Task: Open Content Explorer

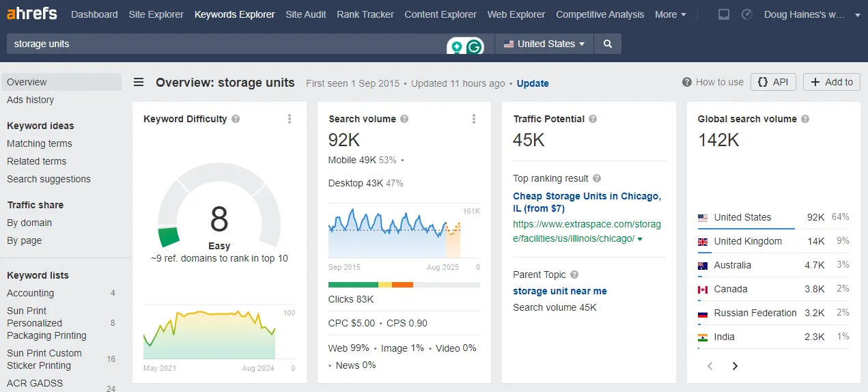Action: (x=440, y=14)
